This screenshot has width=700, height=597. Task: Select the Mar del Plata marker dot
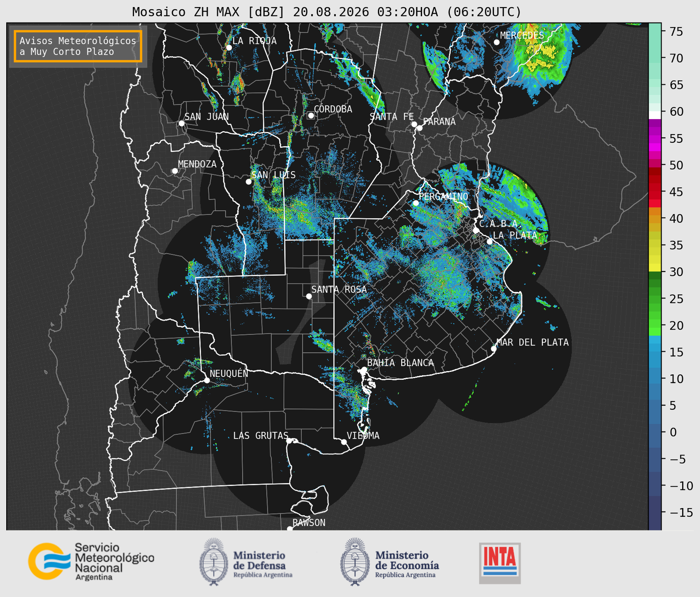494,348
